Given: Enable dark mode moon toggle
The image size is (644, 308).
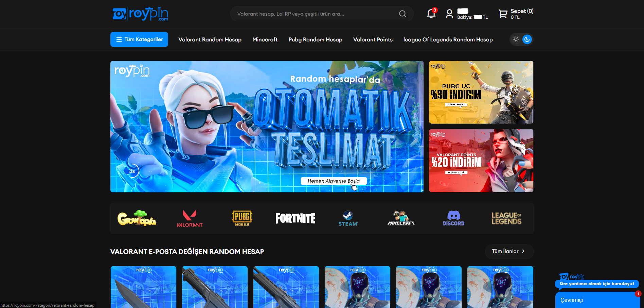Looking at the screenshot, I should pos(527,39).
